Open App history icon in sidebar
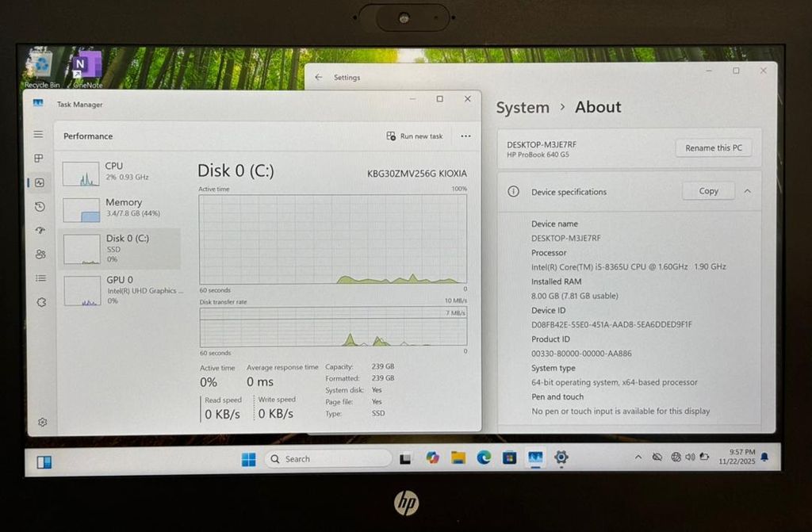The width and height of the screenshot is (812, 532). pyautogui.click(x=40, y=207)
